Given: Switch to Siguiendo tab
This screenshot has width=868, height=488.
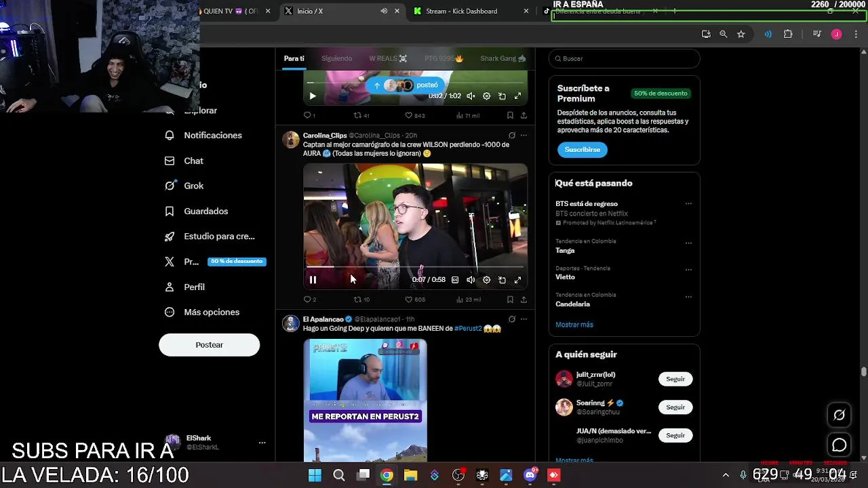Looking at the screenshot, I should coord(336,58).
